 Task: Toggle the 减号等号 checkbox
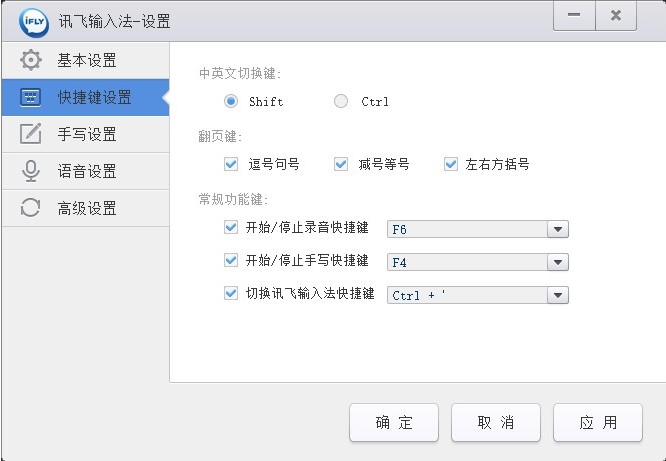(341, 164)
